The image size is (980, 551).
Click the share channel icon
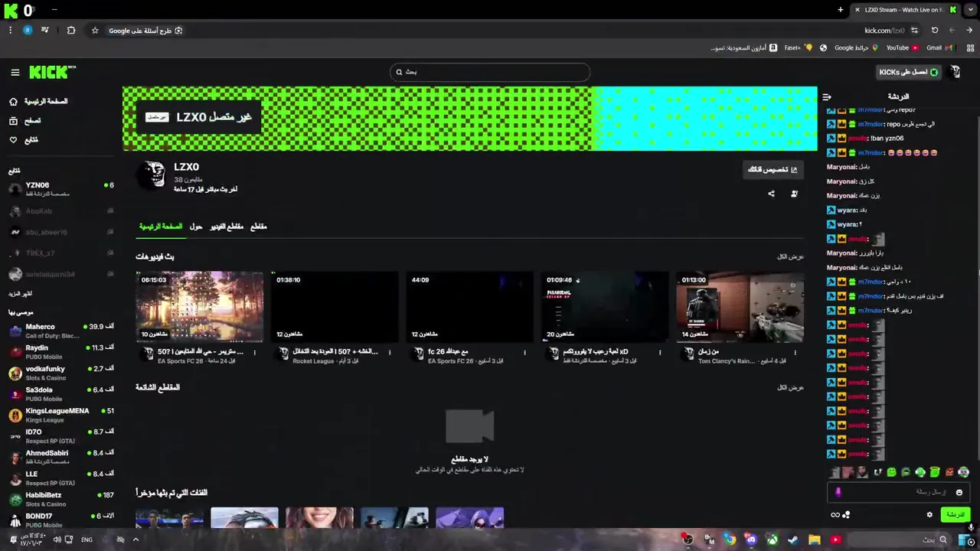771,194
